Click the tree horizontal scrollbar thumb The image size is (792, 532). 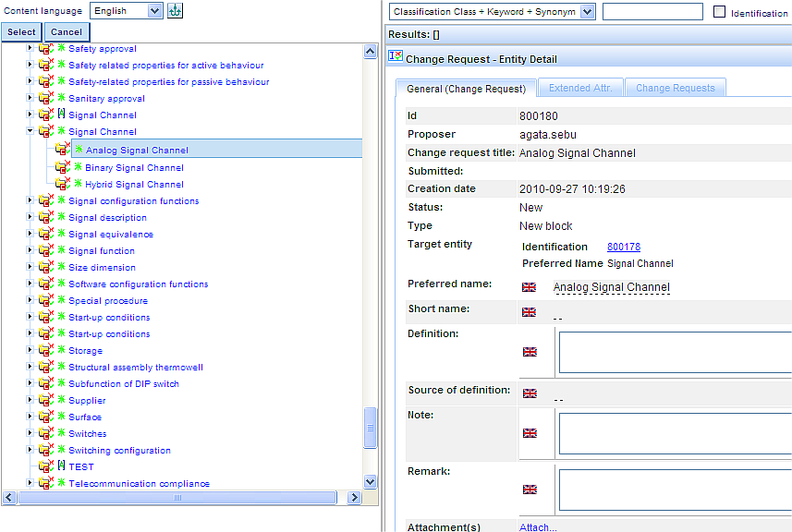(x=177, y=498)
